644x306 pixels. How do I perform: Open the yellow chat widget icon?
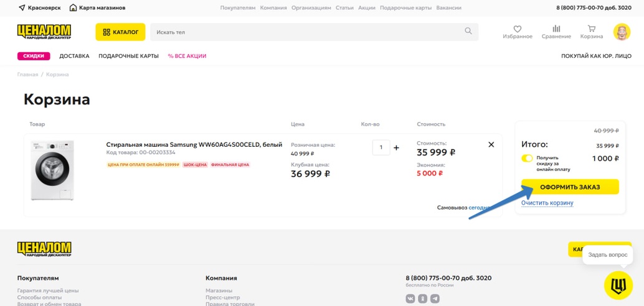tap(618, 285)
